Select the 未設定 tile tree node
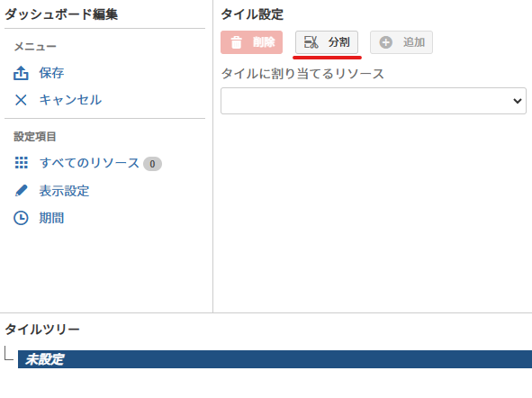Image resolution: width=532 pixels, height=398 pixels. 275,359
